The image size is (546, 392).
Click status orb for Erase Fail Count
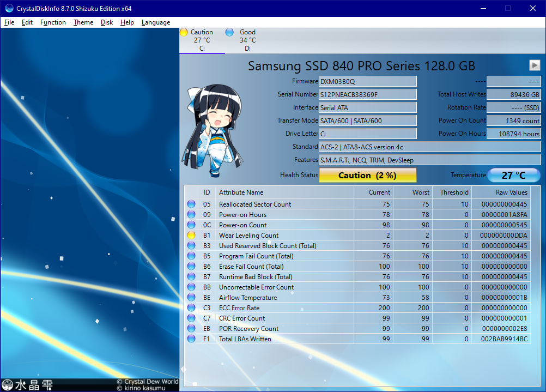[x=191, y=266]
